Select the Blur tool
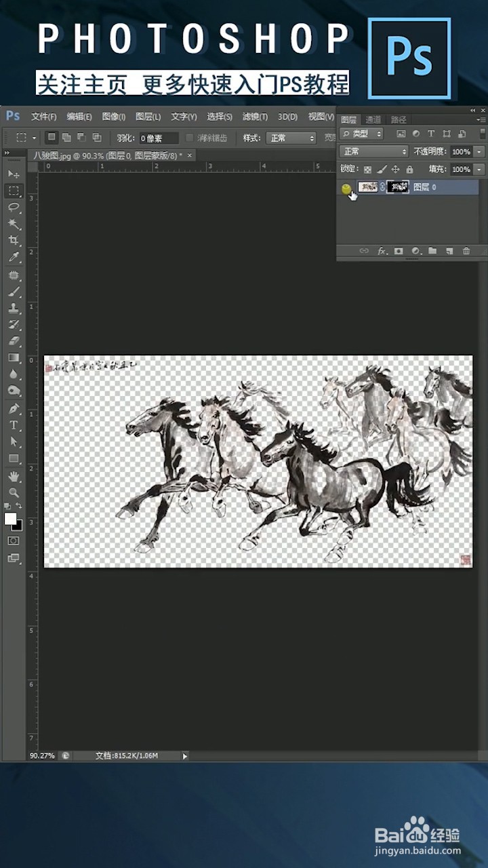The image size is (488, 868). (14, 374)
